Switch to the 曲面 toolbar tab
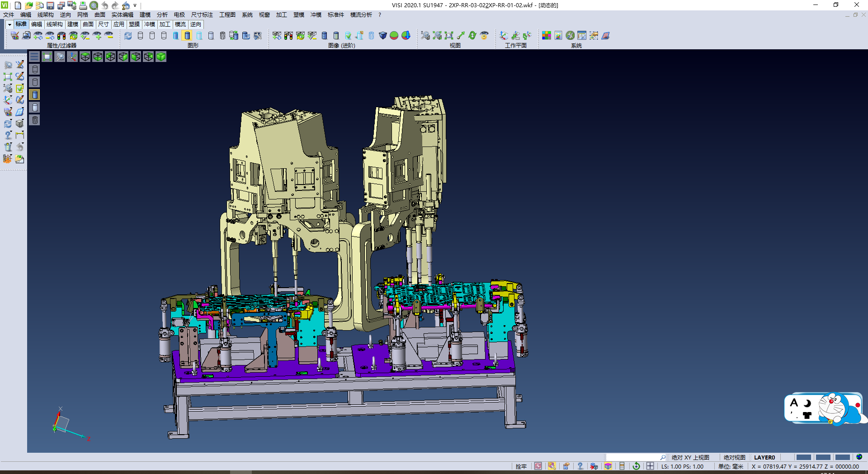 pyautogui.click(x=88, y=24)
